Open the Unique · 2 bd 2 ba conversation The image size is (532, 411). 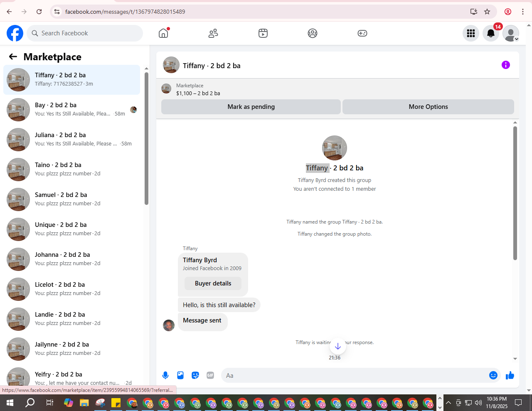tap(71, 229)
